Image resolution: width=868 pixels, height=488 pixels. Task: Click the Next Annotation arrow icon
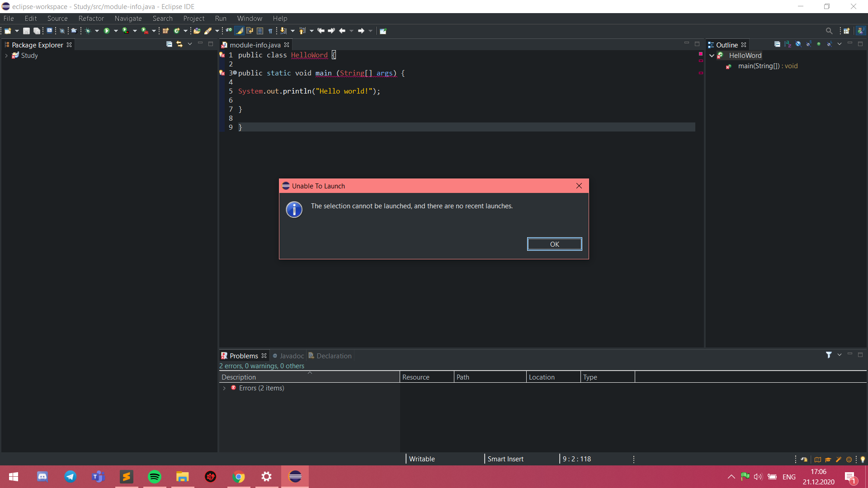point(283,31)
